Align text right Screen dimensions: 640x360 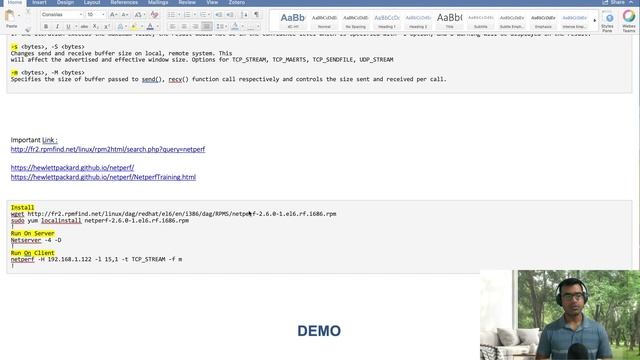coord(196,27)
